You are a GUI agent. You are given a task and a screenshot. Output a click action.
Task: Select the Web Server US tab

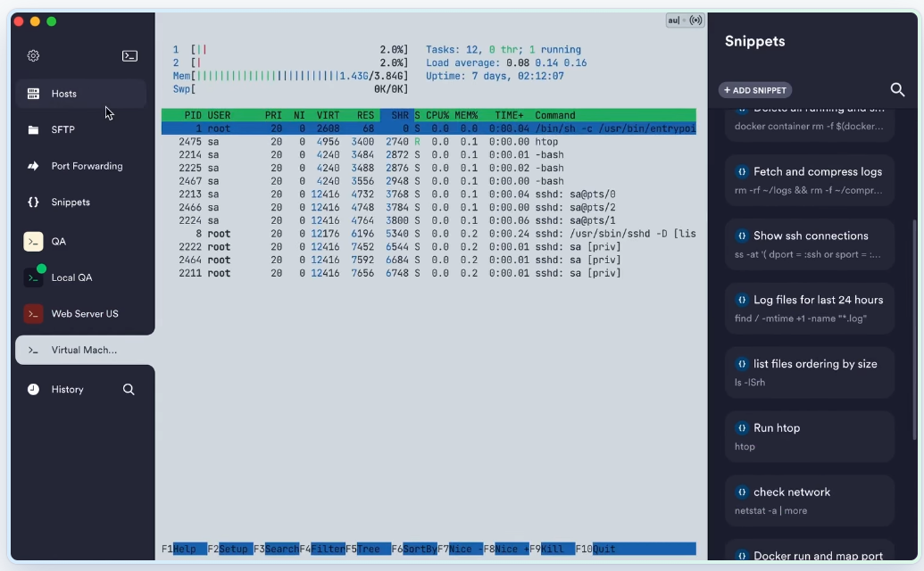click(84, 314)
